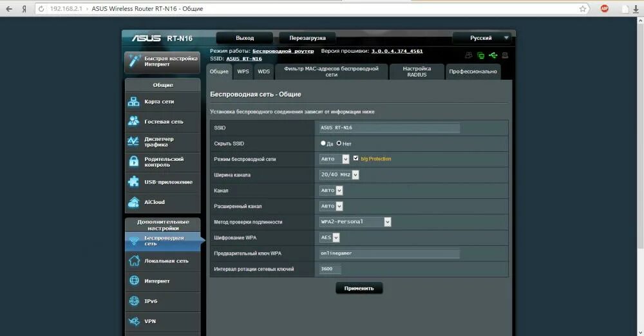The width and height of the screenshot is (644, 336).
Task: Open the AES WPA encryption dropdown
Action: 329,238
